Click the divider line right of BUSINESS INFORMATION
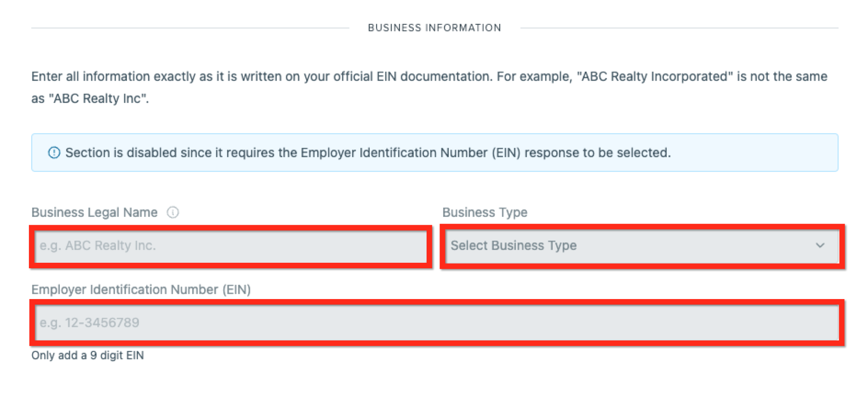The width and height of the screenshot is (868, 396). 679,28
